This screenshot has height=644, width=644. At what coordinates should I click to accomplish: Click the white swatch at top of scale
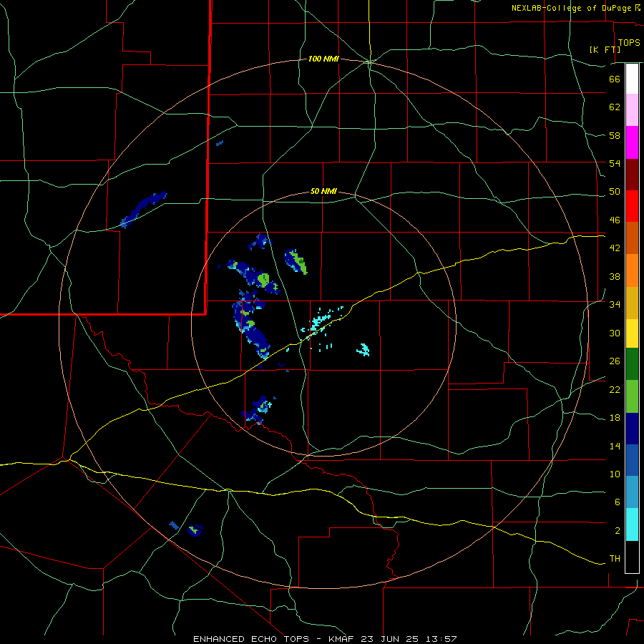click(x=632, y=79)
